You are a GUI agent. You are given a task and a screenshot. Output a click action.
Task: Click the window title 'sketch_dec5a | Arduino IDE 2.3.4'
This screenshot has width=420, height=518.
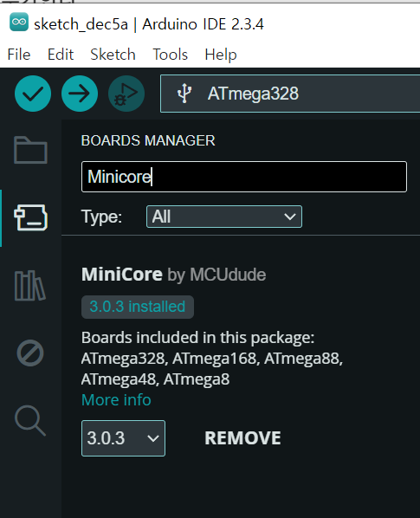[149, 24]
